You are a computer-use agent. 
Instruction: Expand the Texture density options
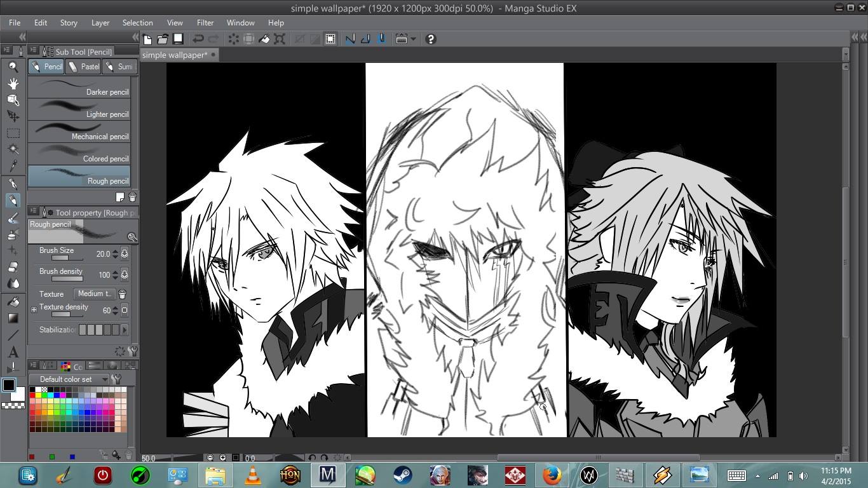[34, 309]
